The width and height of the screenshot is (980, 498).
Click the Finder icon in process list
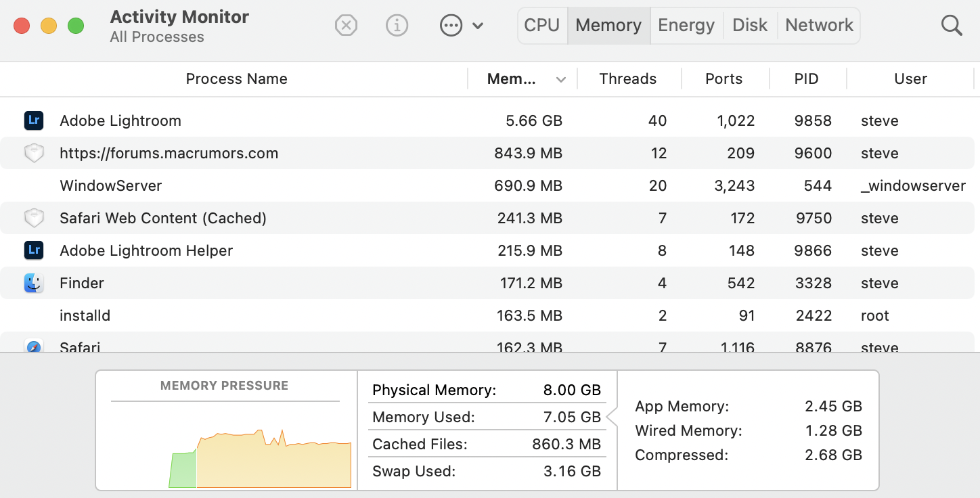point(34,283)
